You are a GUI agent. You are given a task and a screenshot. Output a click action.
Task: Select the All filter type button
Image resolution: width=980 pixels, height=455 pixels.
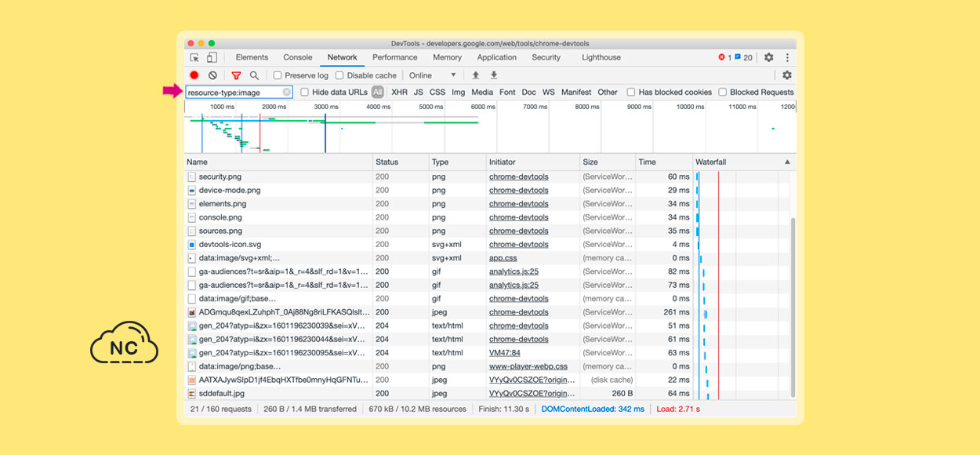pyautogui.click(x=378, y=93)
